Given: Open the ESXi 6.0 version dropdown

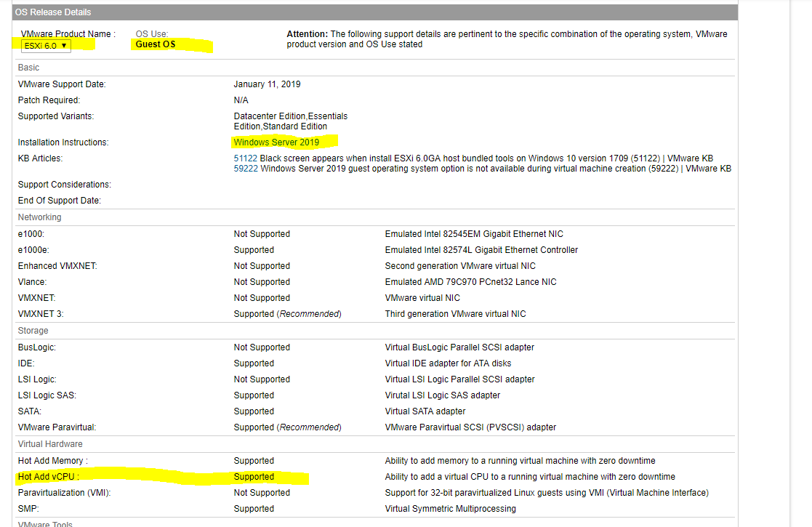Looking at the screenshot, I should click(45, 45).
